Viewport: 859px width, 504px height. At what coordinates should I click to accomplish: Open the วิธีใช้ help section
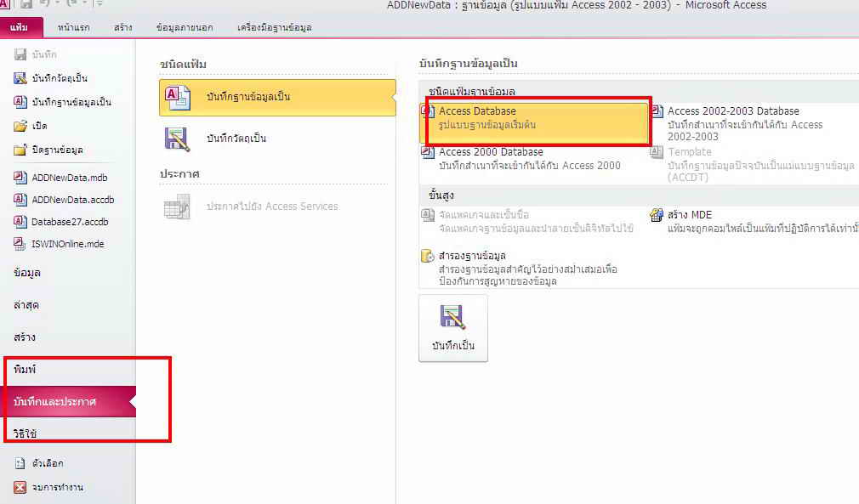[26, 434]
